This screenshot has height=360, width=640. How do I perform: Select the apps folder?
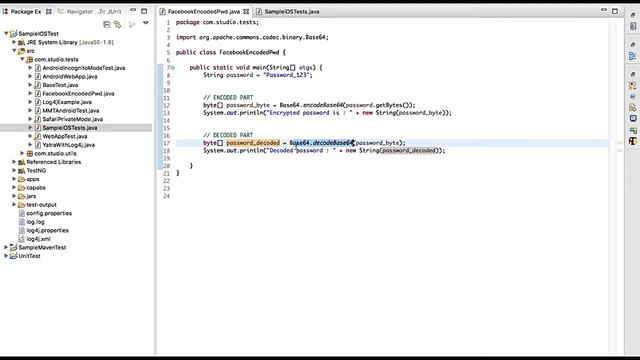point(33,179)
